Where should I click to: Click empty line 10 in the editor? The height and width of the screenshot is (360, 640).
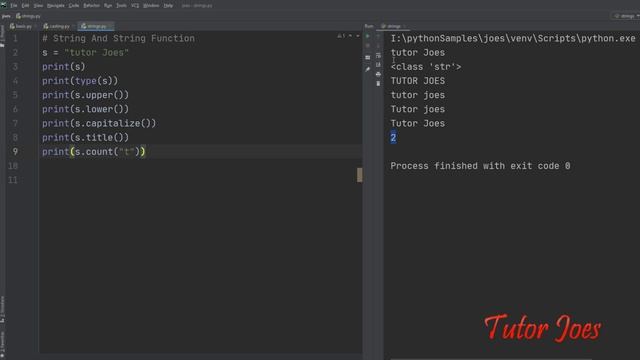200,166
